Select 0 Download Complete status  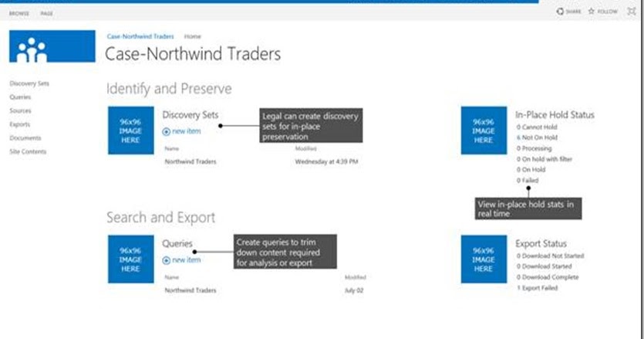[548, 277]
